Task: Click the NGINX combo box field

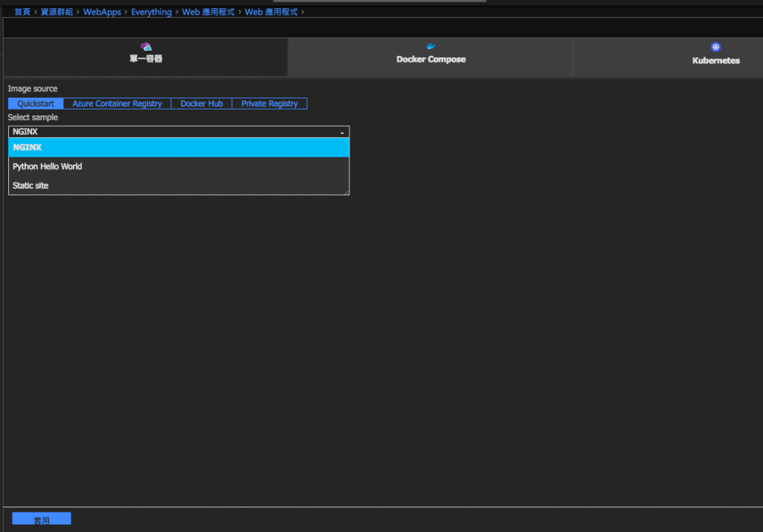Action: 179,132
